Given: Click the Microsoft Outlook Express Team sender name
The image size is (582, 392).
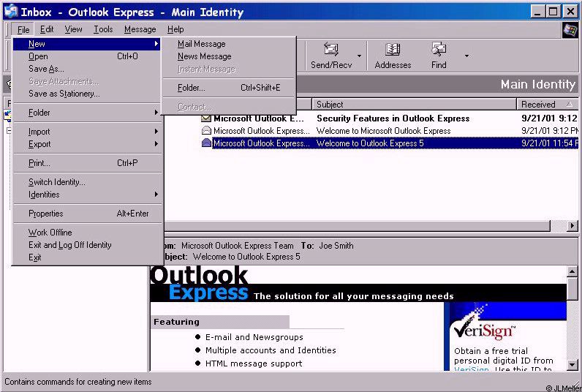Looking at the screenshot, I should (x=238, y=246).
